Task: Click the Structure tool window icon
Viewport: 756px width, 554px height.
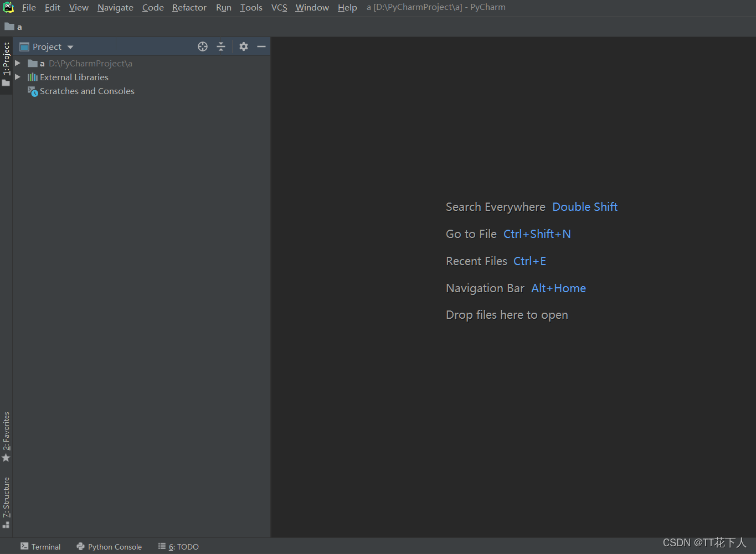Action: click(6, 525)
